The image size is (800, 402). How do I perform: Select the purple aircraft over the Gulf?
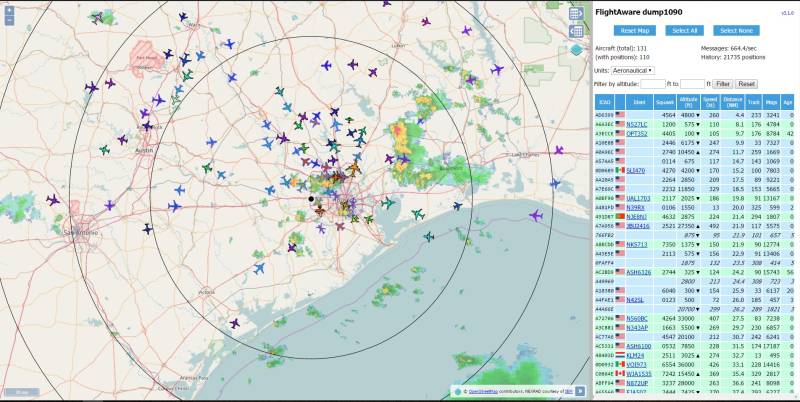[535, 215]
